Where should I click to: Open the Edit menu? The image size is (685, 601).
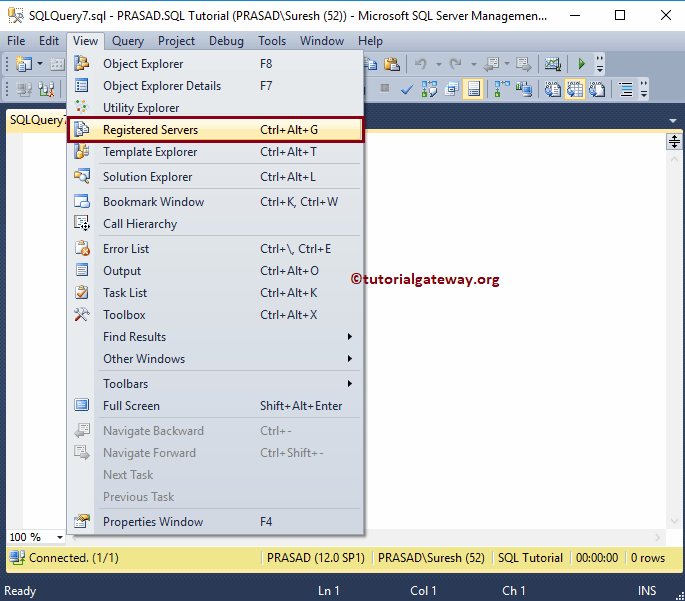[x=48, y=41]
